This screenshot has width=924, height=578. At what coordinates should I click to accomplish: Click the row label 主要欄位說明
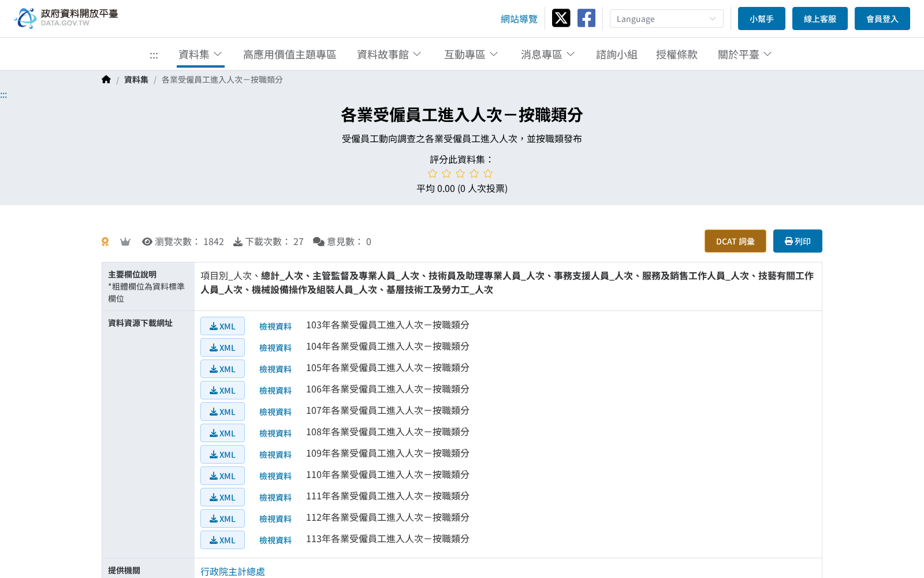click(x=132, y=275)
